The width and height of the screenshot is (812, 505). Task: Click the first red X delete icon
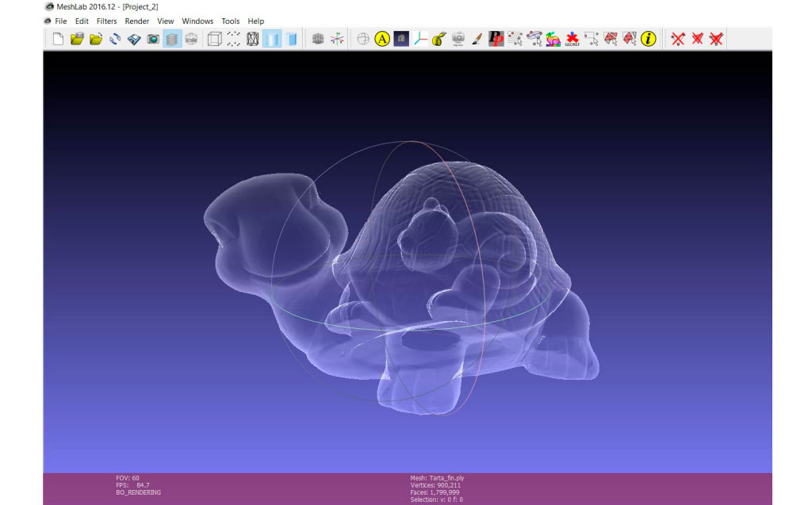(x=678, y=39)
